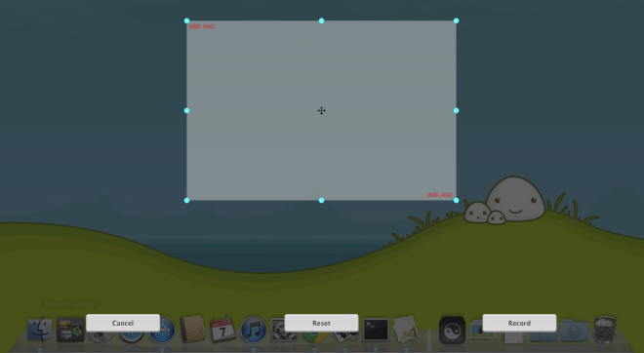Open the Calendar dock icon
This screenshot has height=353, width=644.
click(222, 330)
